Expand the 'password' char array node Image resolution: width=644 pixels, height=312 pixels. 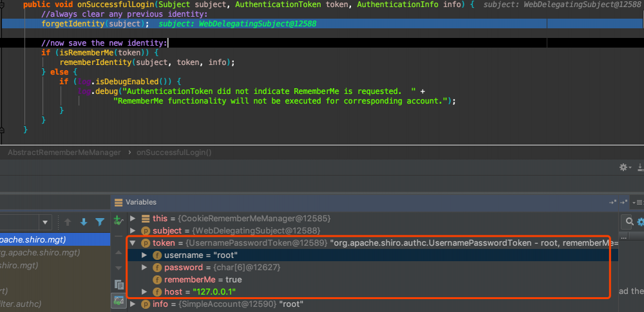click(x=144, y=268)
